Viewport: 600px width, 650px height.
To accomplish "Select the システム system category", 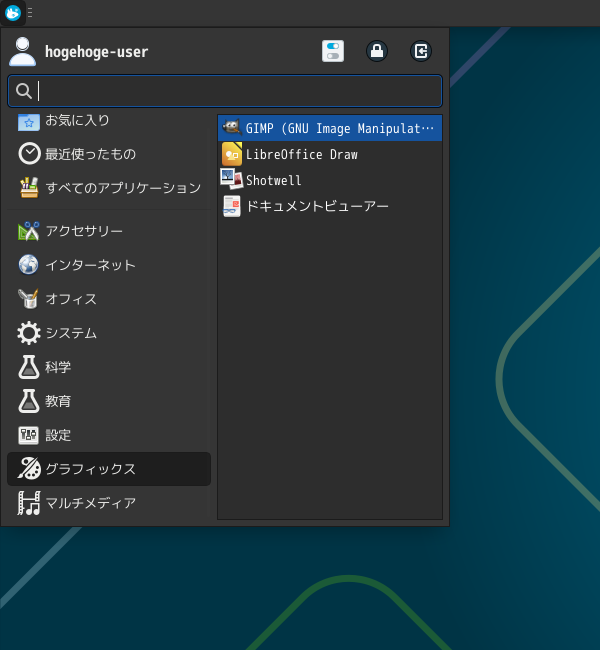I will (70, 334).
